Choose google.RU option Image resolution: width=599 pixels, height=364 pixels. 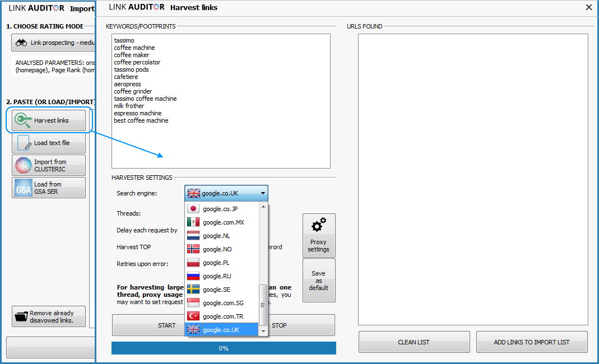[x=222, y=276]
